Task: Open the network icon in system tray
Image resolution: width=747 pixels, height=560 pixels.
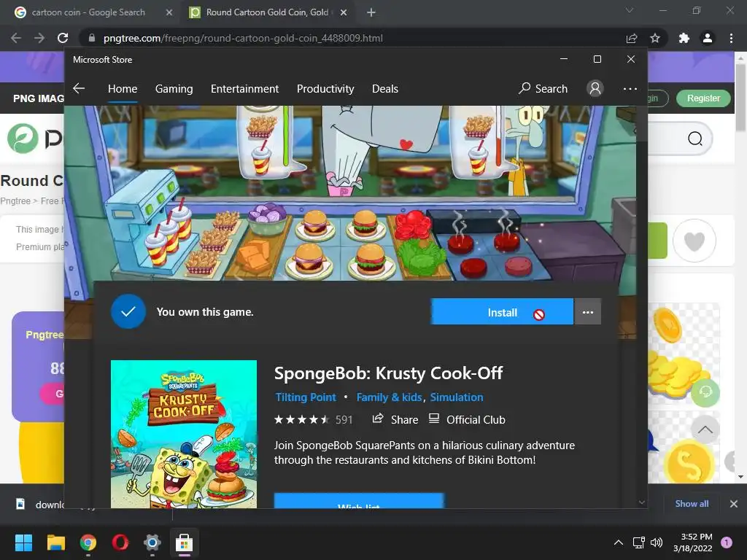Action: tap(638, 542)
